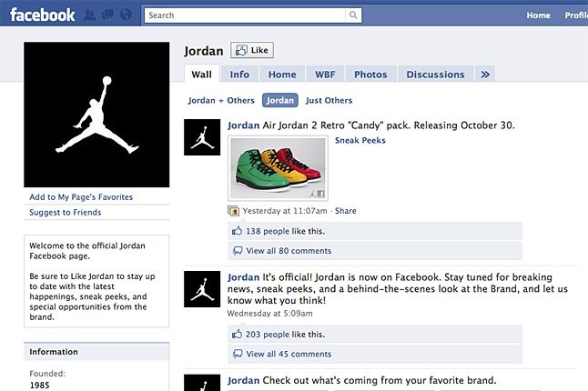
Task: Like the Jordan page
Action: pyautogui.click(x=252, y=50)
